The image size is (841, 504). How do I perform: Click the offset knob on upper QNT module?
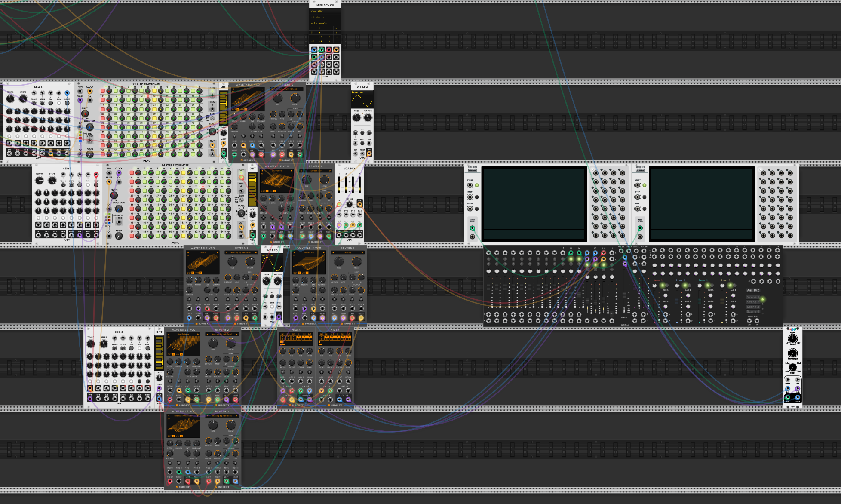pos(224,132)
